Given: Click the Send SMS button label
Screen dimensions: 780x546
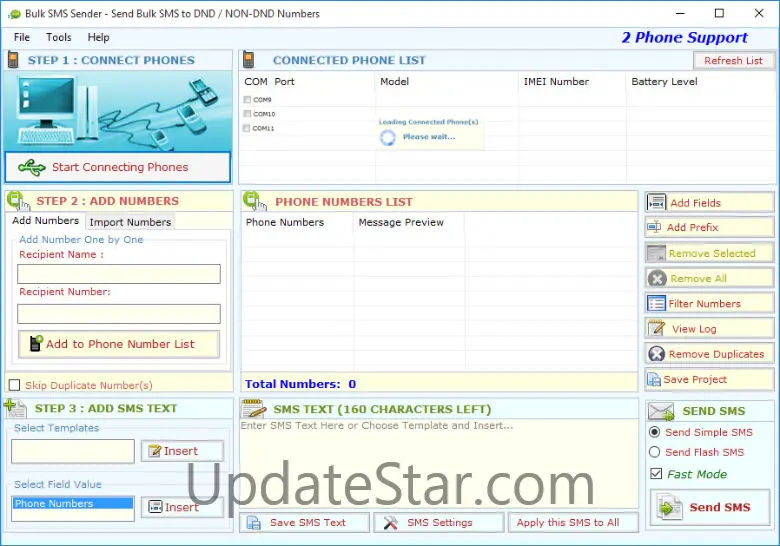Looking at the screenshot, I should click(719, 507).
